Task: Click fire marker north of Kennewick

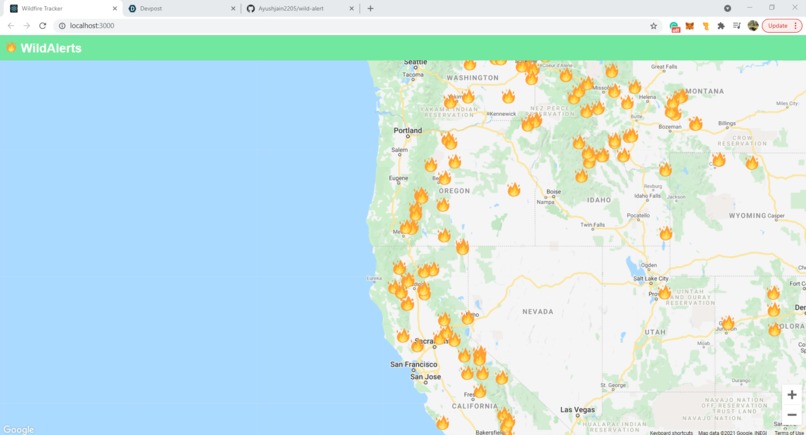Action: click(508, 96)
